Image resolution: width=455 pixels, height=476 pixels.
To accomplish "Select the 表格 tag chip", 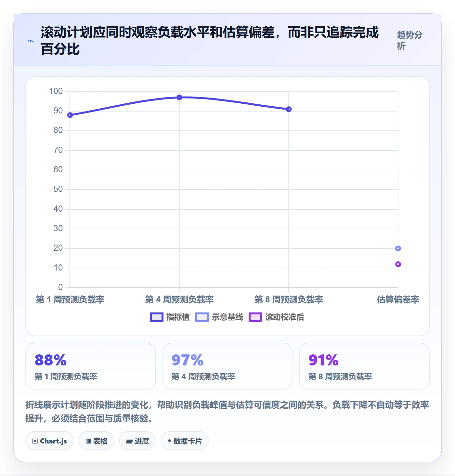I will pos(96,441).
